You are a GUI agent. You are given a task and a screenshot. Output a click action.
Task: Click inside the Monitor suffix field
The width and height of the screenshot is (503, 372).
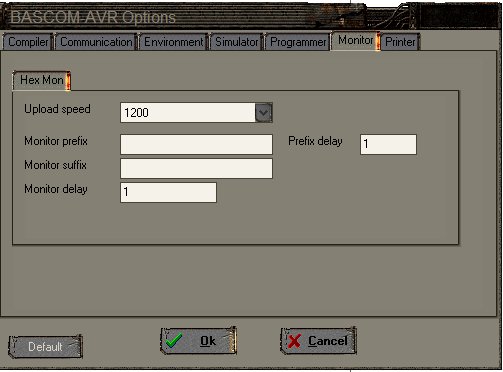click(x=196, y=168)
